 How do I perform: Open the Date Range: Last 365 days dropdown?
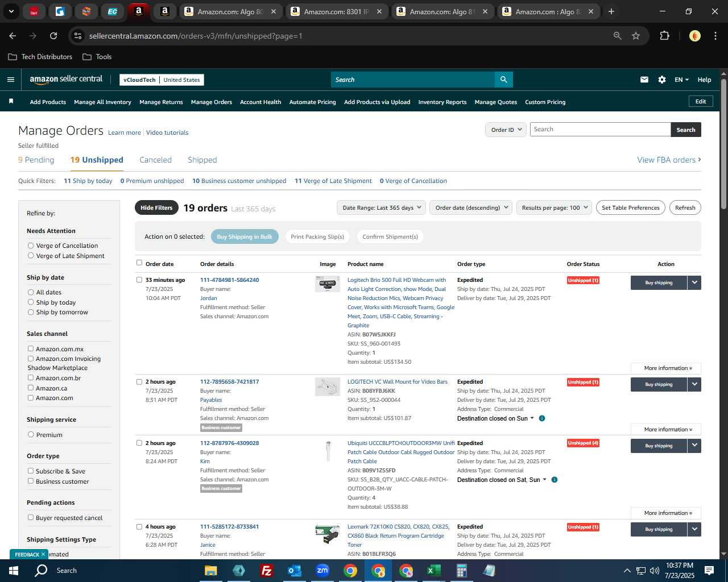[381, 207]
